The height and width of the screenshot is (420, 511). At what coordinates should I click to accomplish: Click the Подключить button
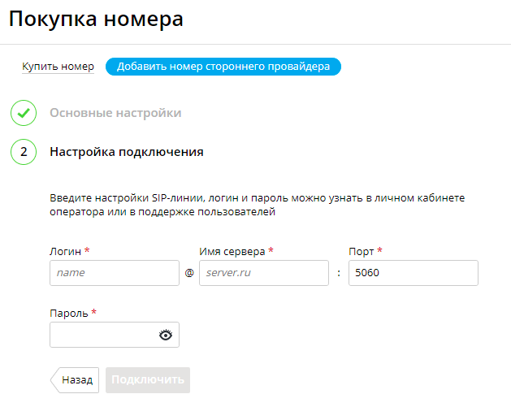click(148, 380)
